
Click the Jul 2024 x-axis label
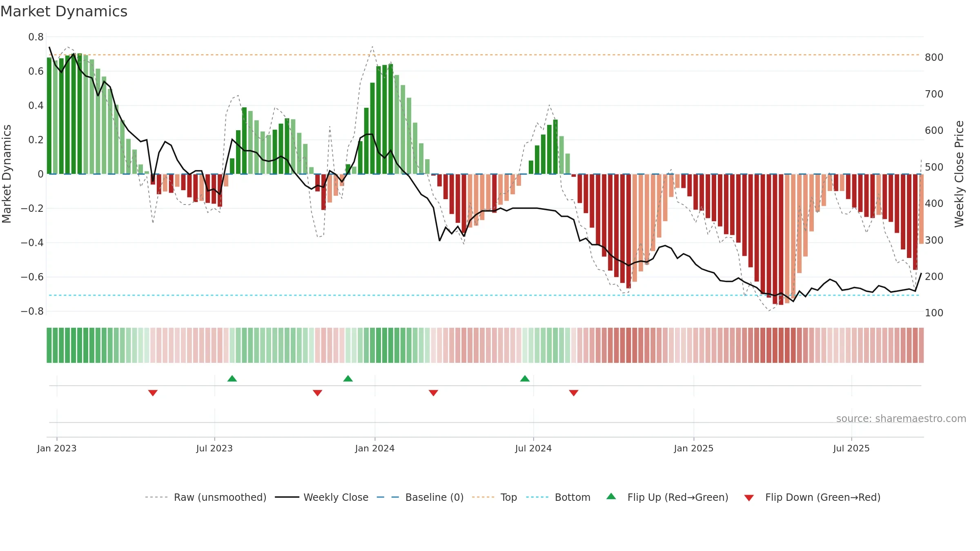pyautogui.click(x=533, y=448)
